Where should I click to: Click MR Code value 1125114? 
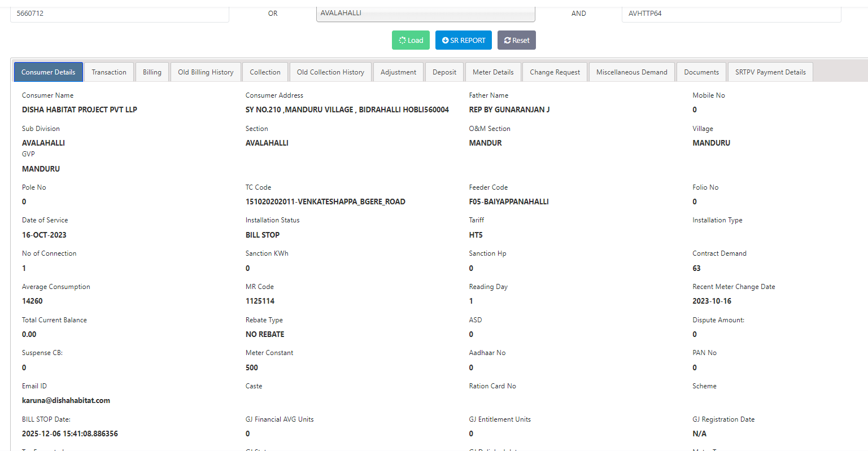pos(260,301)
